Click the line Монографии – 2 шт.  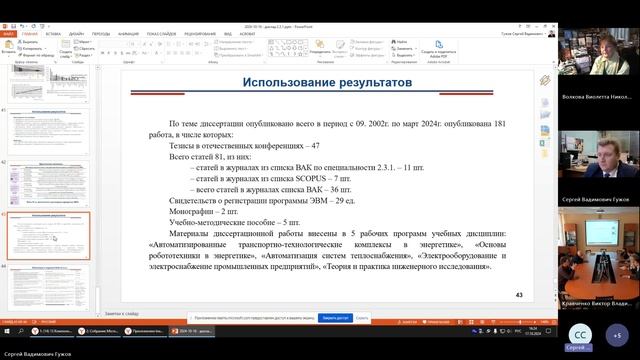point(203,211)
